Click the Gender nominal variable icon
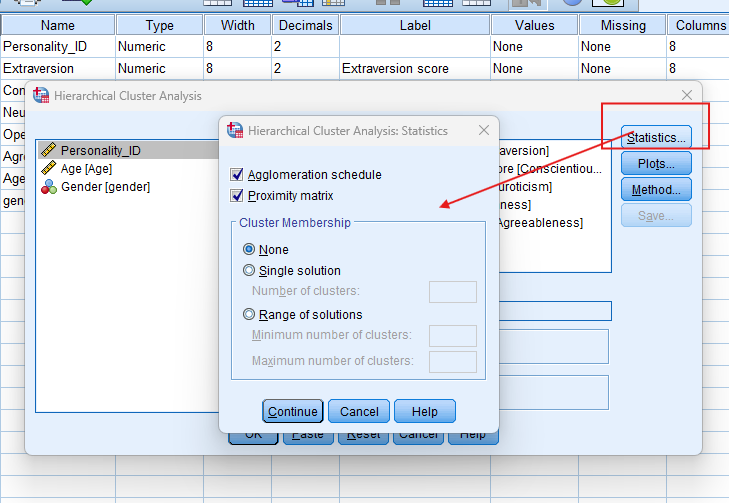729x503 pixels. 47,187
